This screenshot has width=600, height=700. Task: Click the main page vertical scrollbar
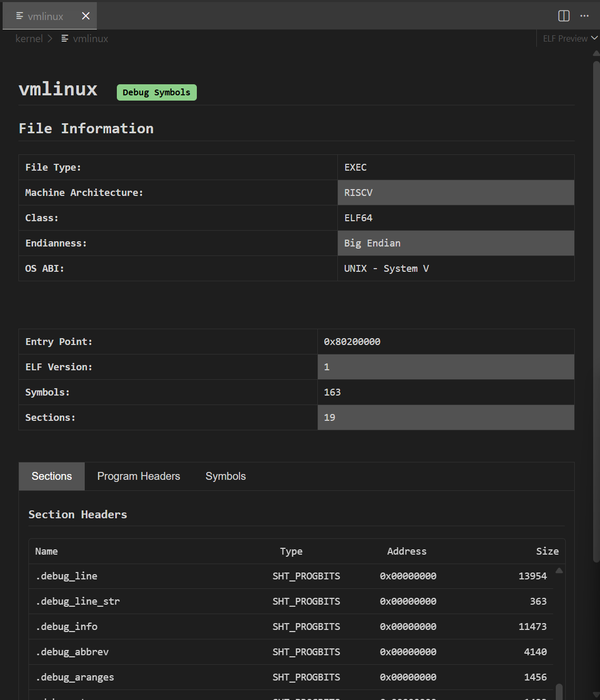[596, 311]
